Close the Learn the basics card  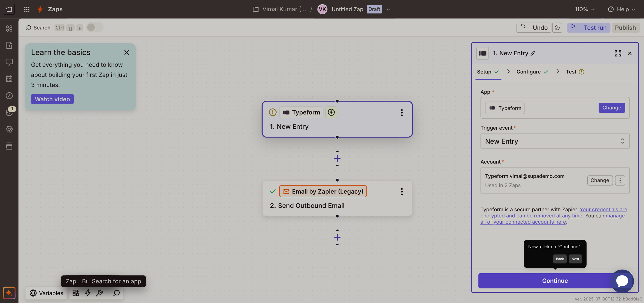pyautogui.click(x=126, y=52)
